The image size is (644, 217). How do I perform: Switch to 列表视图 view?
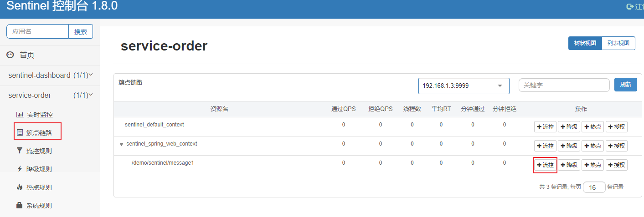pyautogui.click(x=618, y=43)
